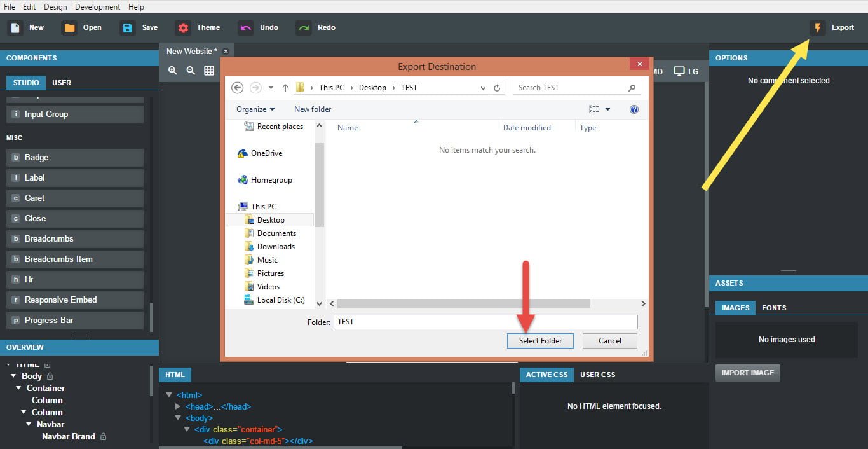Toggle the lock next to Body

[50, 376]
